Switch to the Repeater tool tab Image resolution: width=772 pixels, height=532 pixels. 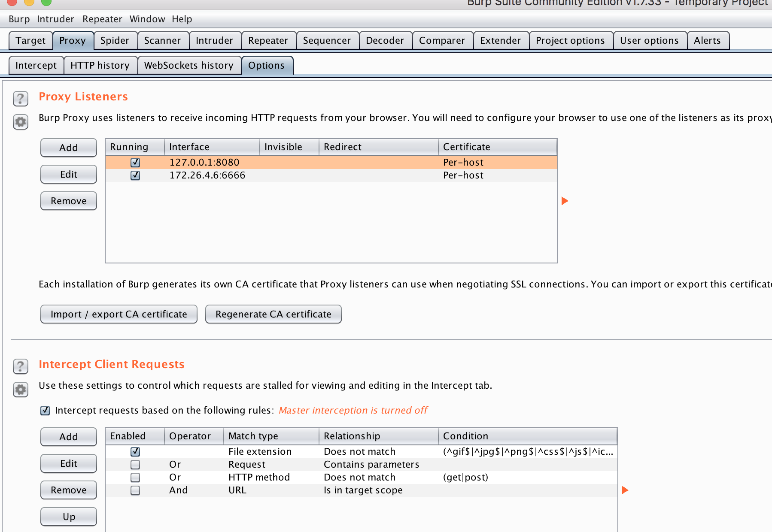coord(268,40)
